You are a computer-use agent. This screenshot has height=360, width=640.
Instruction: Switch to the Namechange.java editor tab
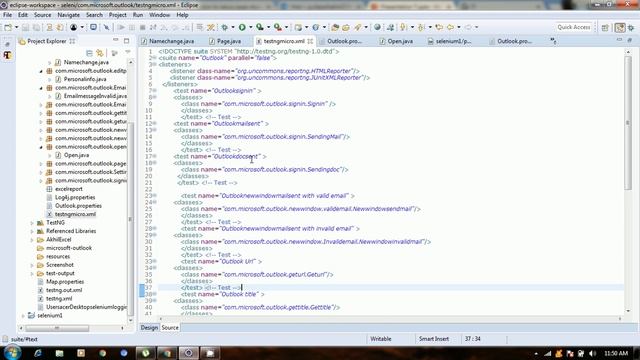pyautogui.click(x=168, y=41)
